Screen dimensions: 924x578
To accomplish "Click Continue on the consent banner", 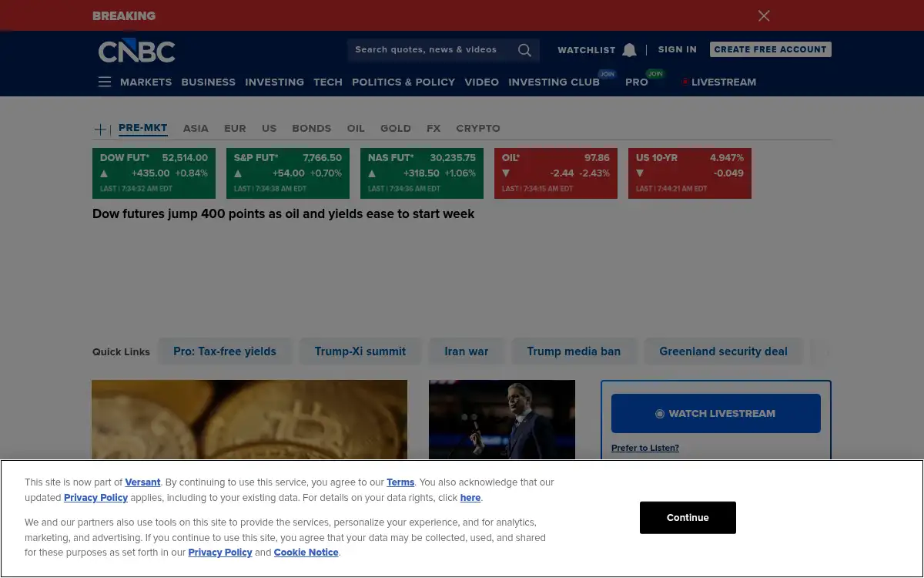I will click(688, 518).
